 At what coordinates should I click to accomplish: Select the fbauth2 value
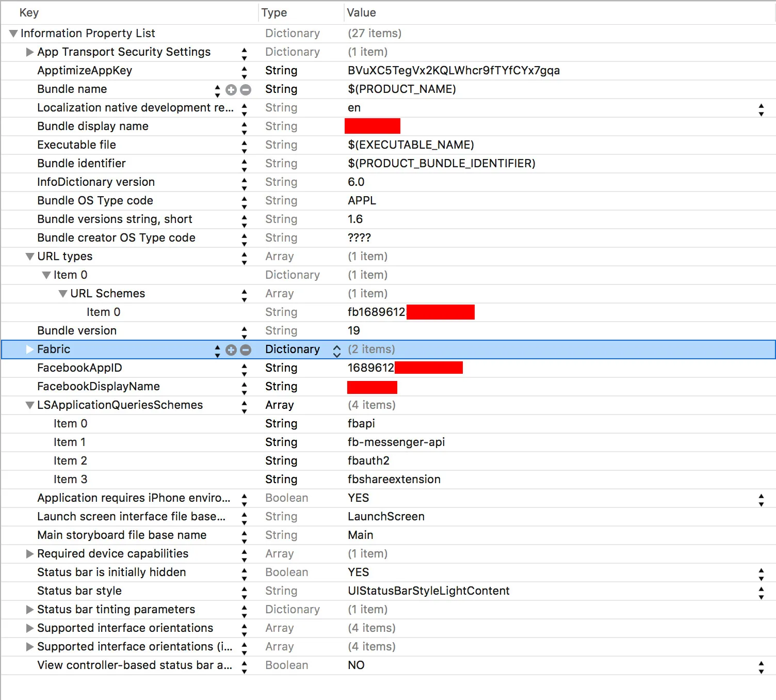[x=368, y=461]
